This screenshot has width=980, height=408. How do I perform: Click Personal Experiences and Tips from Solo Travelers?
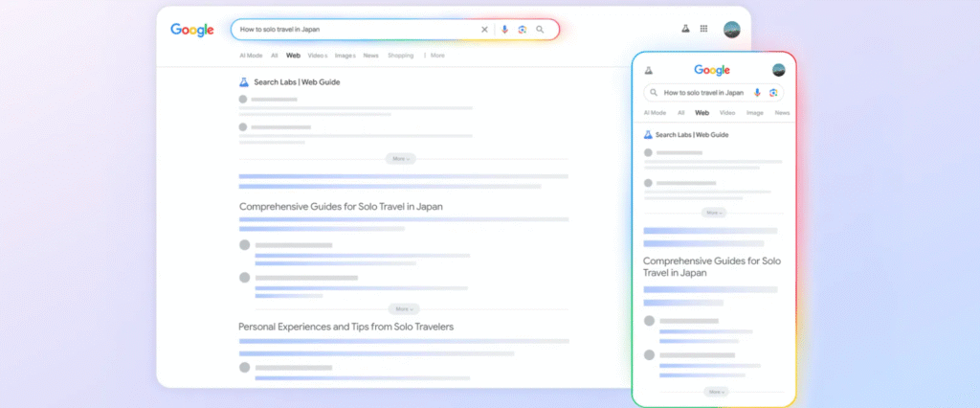pos(346,327)
